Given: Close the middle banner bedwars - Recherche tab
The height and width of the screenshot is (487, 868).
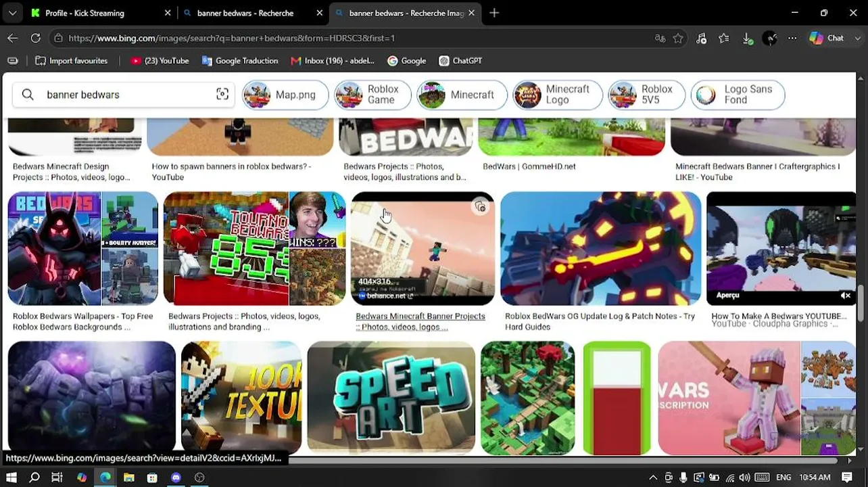Looking at the screenshot, I should [x=319, y=13].
